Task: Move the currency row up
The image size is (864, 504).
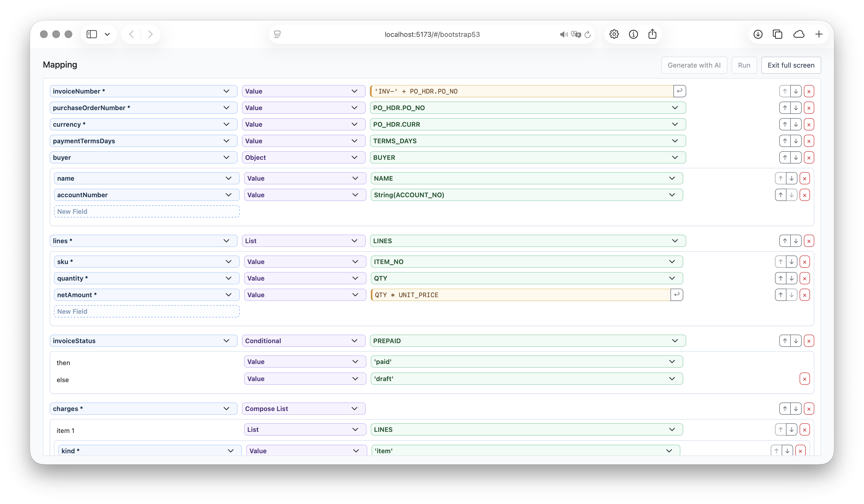Action: 785,124
